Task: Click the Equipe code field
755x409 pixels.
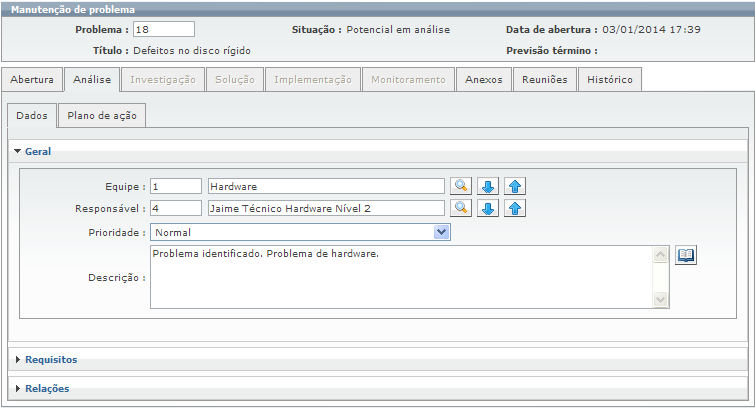Action: (176, 186)
